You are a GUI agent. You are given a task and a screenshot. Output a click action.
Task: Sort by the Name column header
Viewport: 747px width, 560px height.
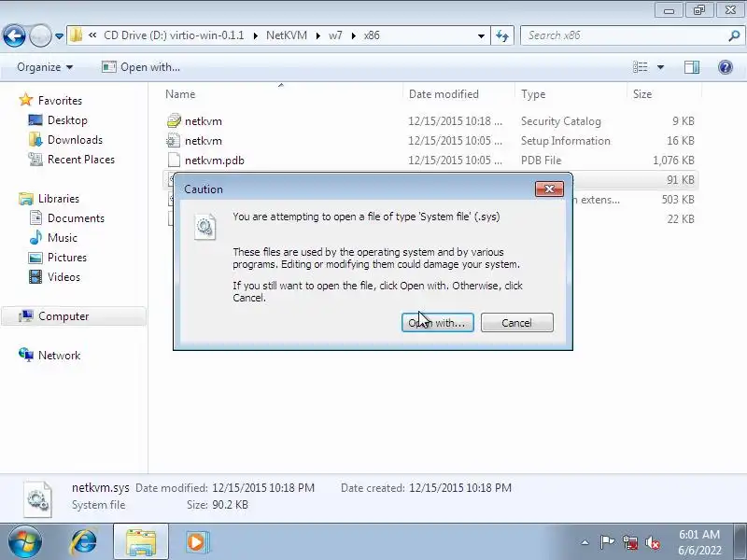point(283,94)
